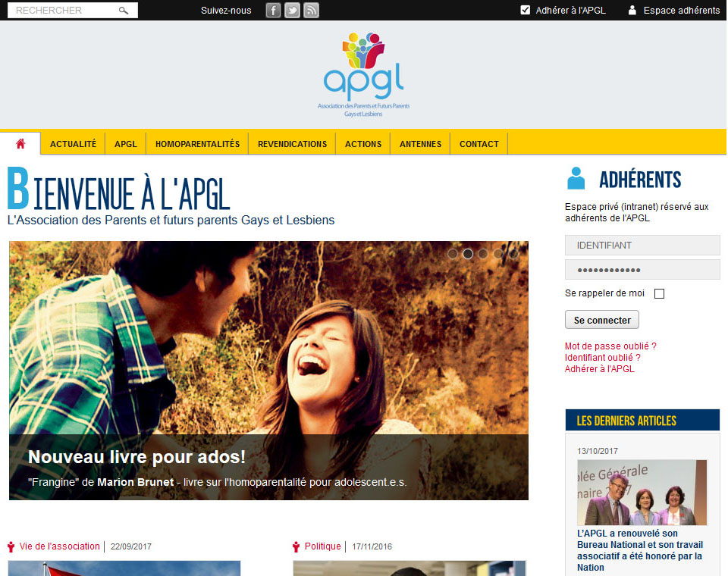Click the red figure icon beside Politique
Viewport: 728px width, 576px height.
pos(297,546)
